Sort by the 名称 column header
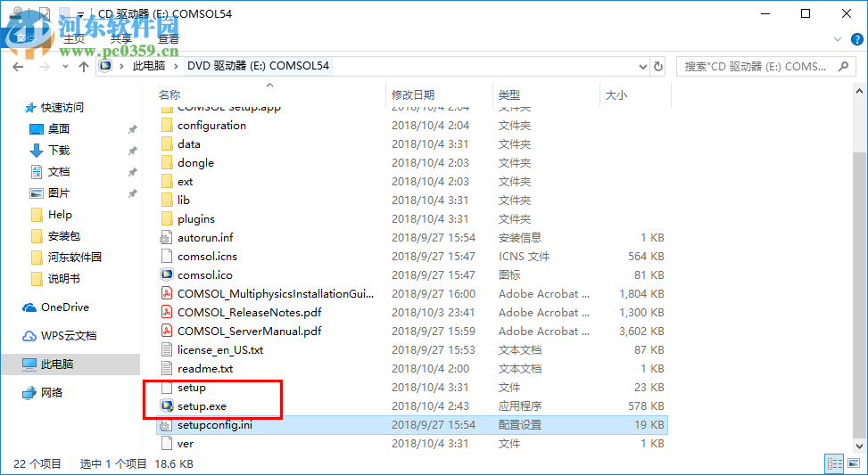This screenshot has width=868, height=475. pyautogui.click(x=169, y=95)
